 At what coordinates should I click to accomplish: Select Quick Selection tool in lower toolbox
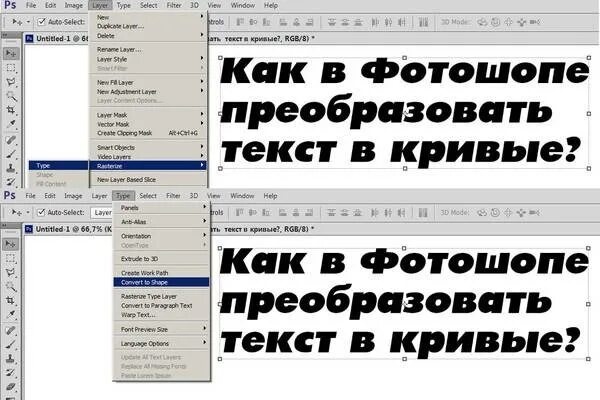[x=11, y=286]
